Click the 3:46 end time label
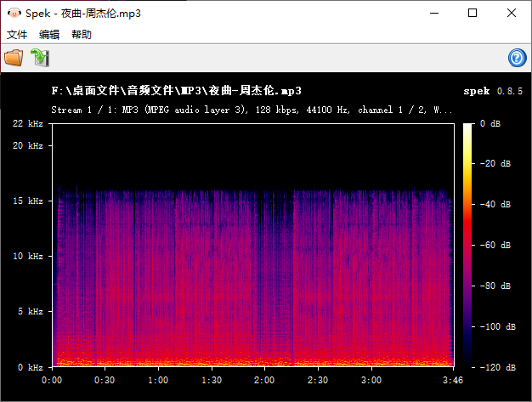This screenshot has height=402, width=532. point(453,380)
